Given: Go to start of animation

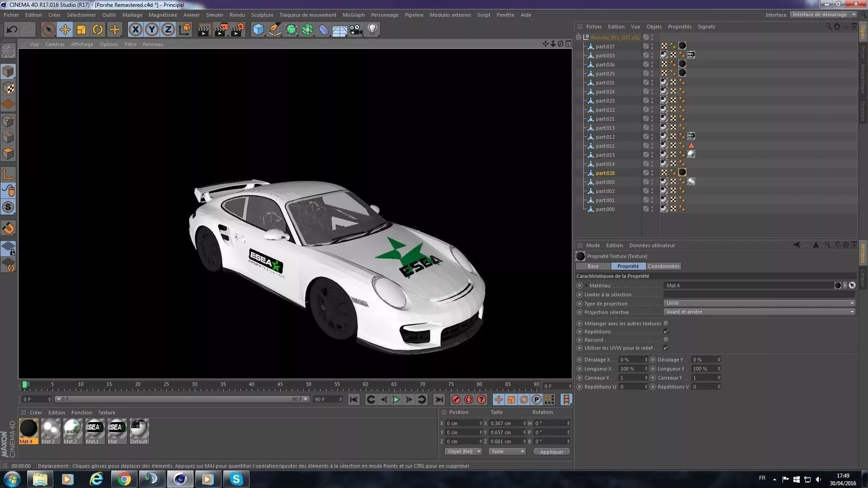Looking at the screenshot, I should pyautogui.click(x=354, y=399).
